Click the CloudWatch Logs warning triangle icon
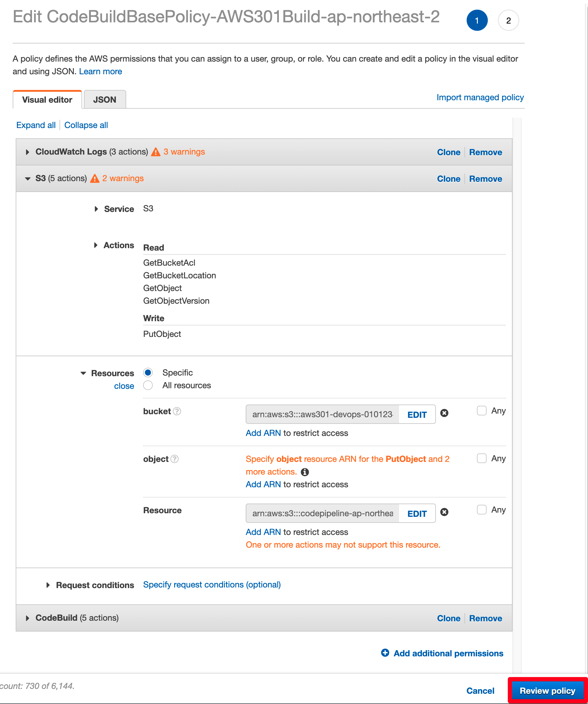 click(x=155, y=152)
